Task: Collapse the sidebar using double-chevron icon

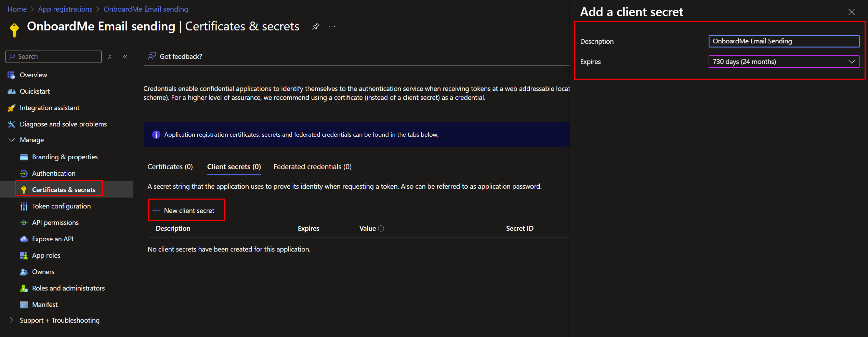Action: [x=125, y=57]
